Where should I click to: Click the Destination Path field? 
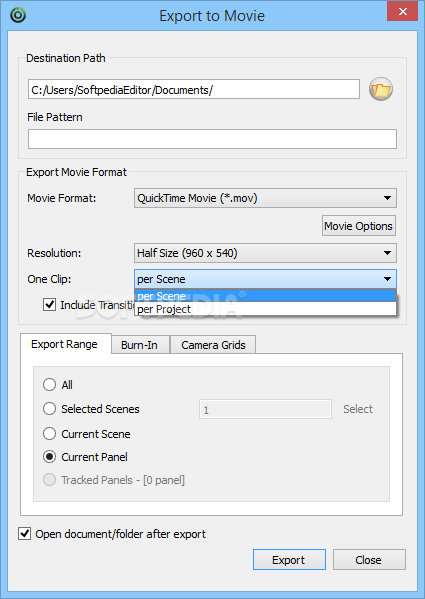[194, 89]
